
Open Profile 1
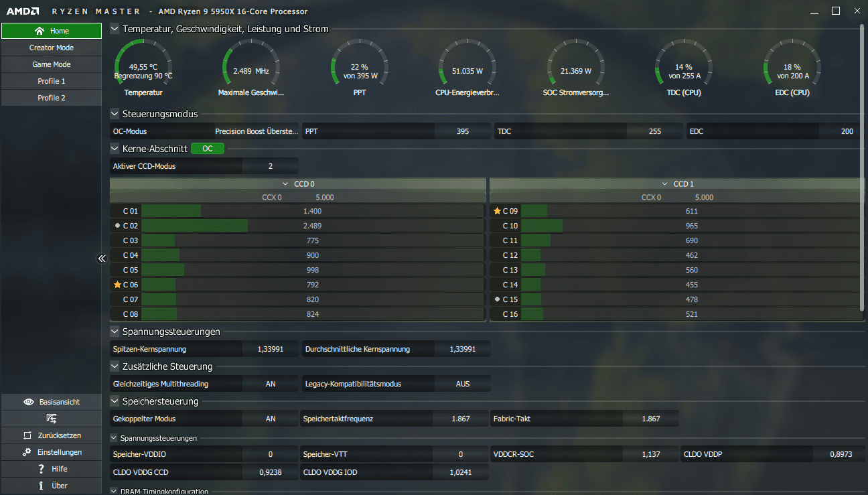click(x=52, y=81)
